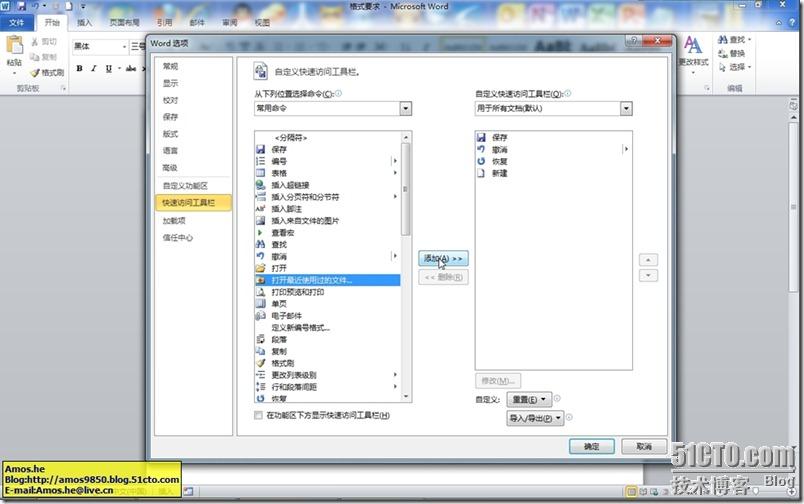Select the 格式刷 format painter in list
The width and height of the screenshot is (804, 504).
327,363
